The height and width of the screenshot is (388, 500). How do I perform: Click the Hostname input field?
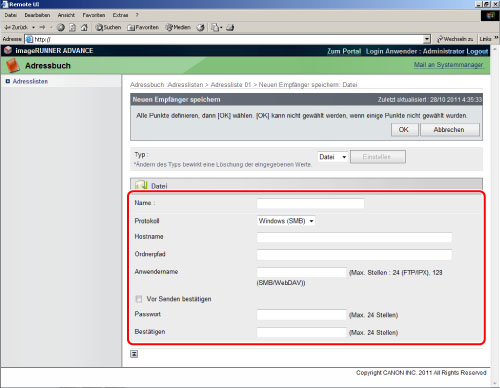click(x=354, y=237)
